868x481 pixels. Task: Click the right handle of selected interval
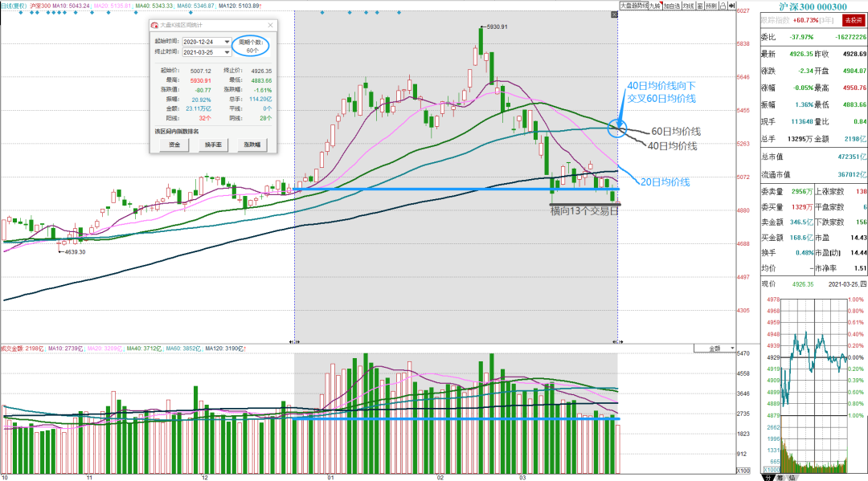[x=618, y=341]
